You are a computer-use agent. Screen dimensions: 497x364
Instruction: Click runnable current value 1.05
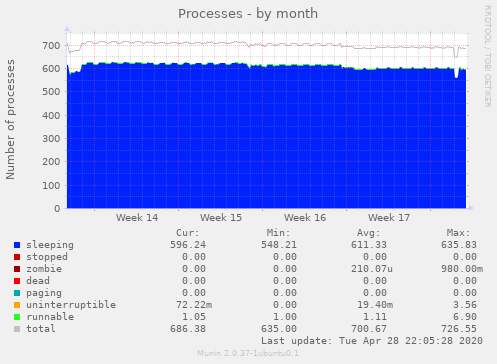click(x=194, y=317)
